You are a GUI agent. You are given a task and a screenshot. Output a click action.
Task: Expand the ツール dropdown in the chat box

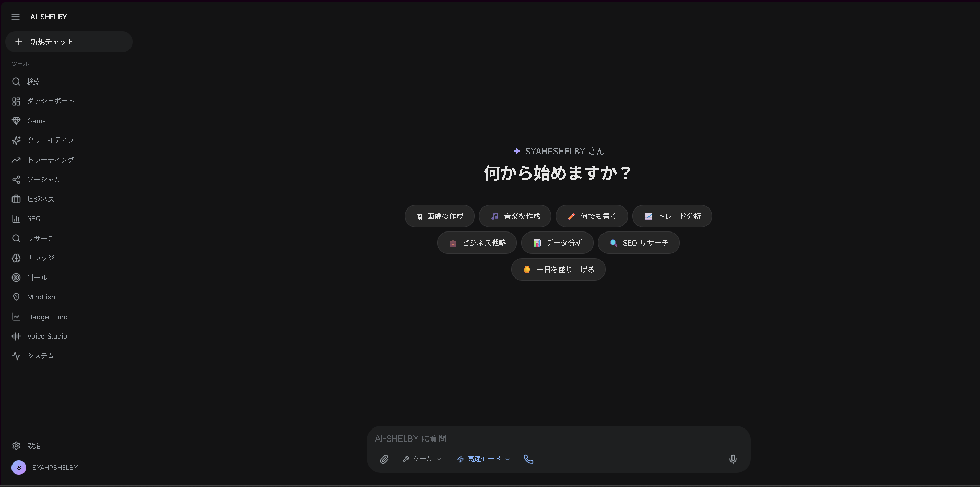422,459
